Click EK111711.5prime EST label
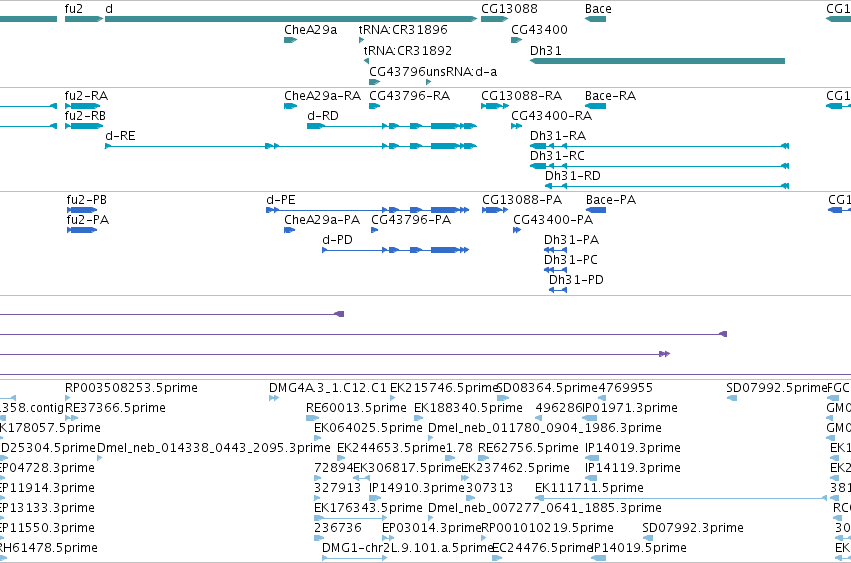The height and width of the screenshot is (563, 851). point(589,489)
